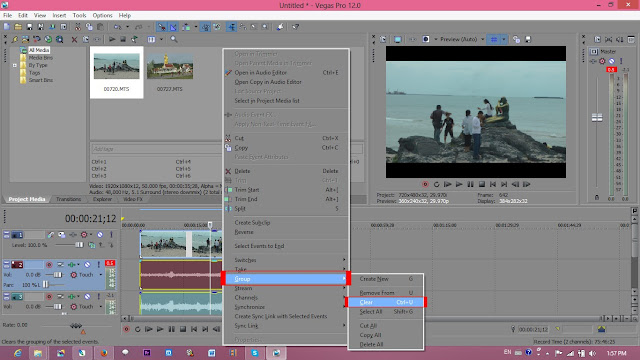Play the timeline from transport bar
The height and width of the screenshot is (360, 640).
point(160,329)
